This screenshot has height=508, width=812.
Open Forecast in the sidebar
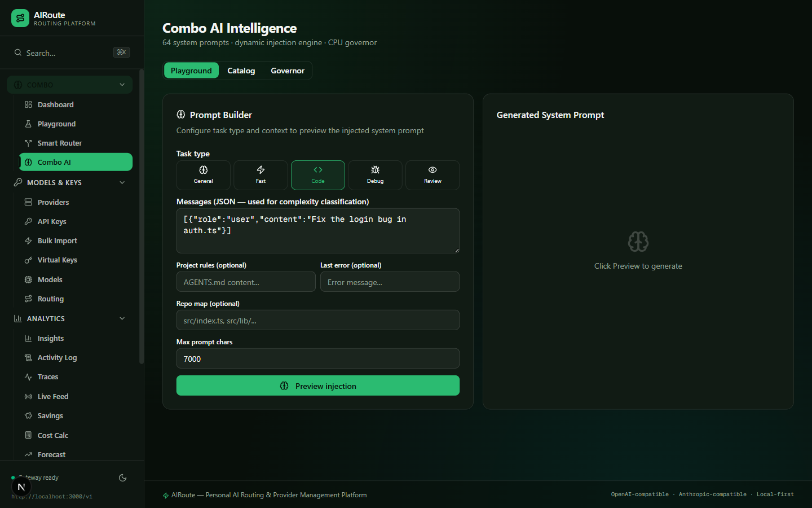76,454
